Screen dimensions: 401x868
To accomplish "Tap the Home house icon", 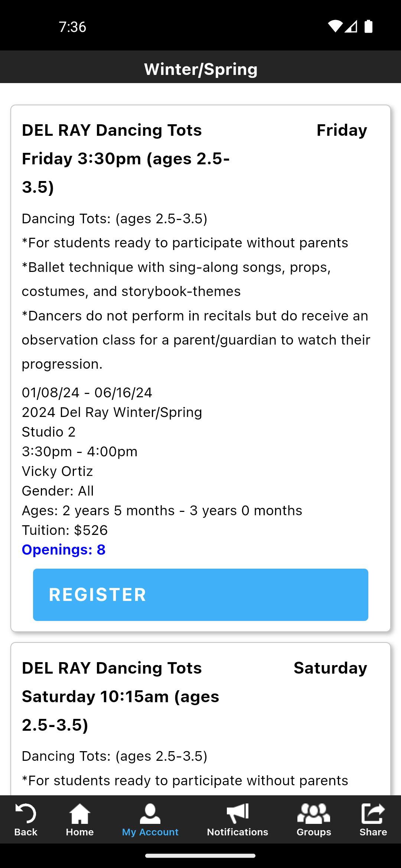I will pos(80,813).
